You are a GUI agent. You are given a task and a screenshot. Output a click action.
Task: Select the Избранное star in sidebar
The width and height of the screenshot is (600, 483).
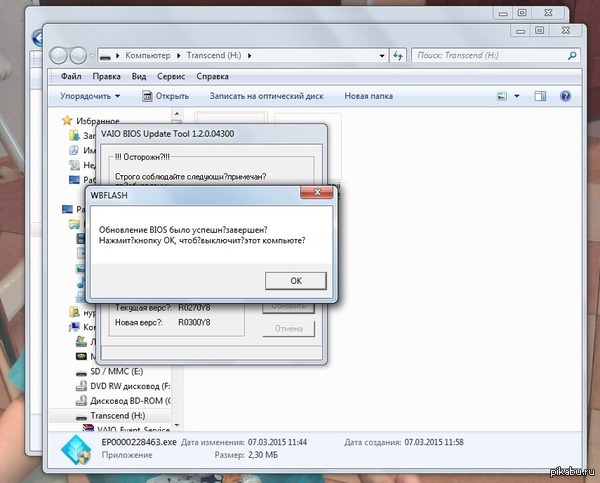pos(68,120)
